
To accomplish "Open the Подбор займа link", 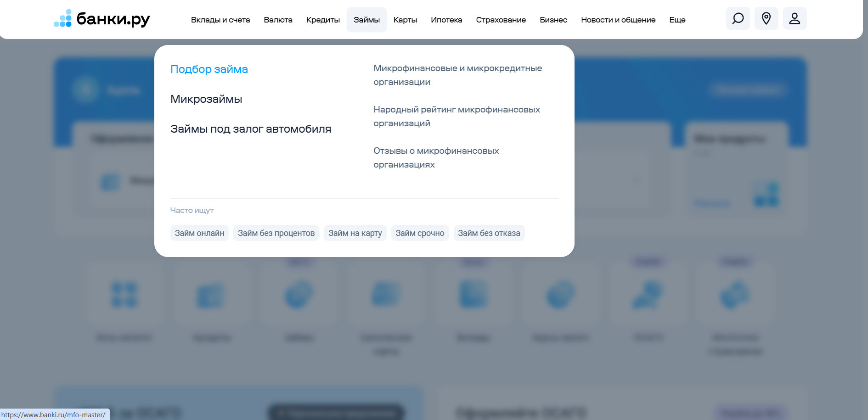I will tap(209, 69).
